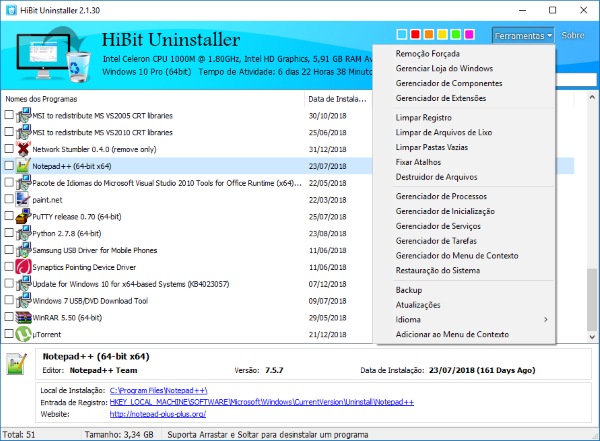The width and height of the screenshot is (600, 441).
Task: Click the Sobre button
Action: click(x=572, y=35)
